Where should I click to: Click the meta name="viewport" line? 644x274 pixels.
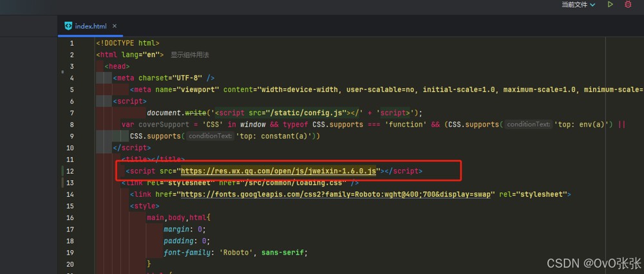pyautogui.click(x=386, y=89)
